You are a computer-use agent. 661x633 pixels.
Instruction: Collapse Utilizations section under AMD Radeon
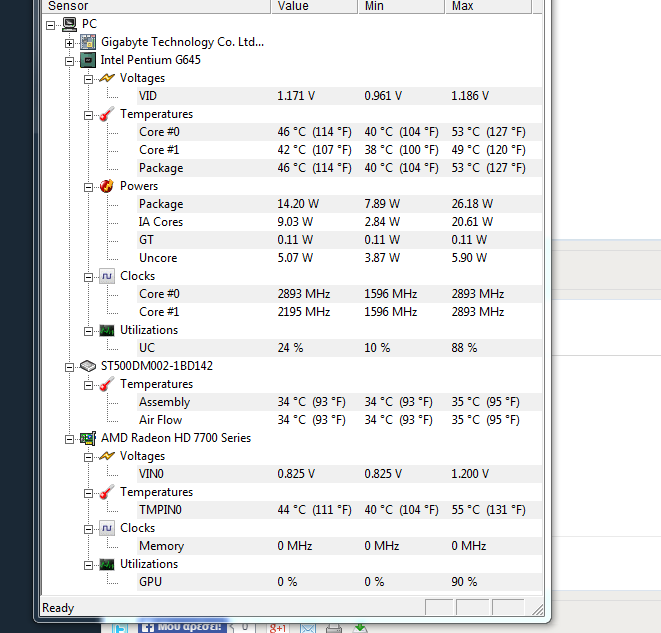point(88,565)
